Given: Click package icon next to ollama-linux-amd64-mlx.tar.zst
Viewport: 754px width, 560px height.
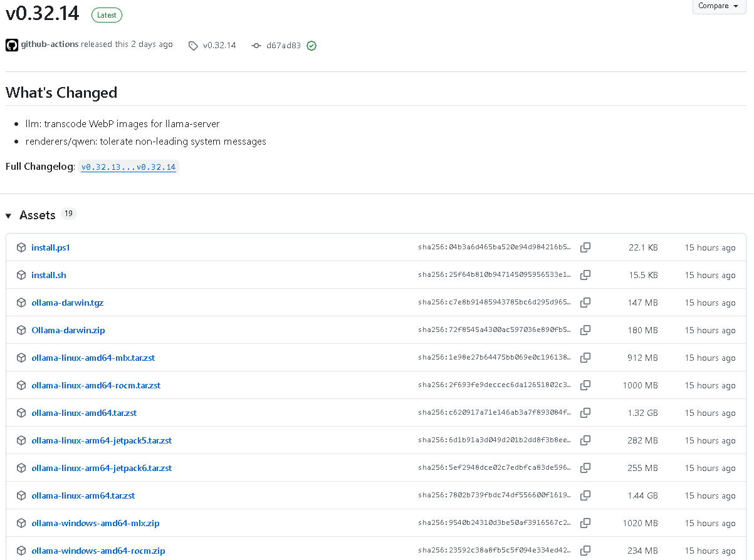Looking at the screenshot, I should point(21,358).
